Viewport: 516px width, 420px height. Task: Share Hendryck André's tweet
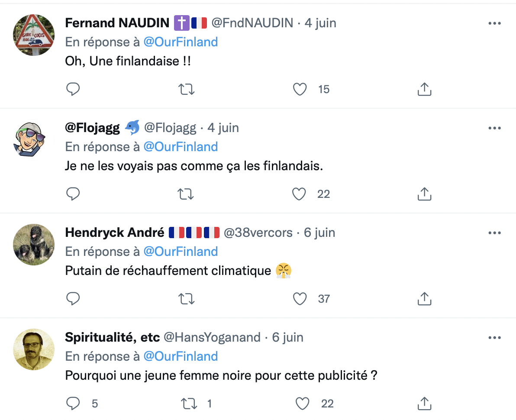424,298
